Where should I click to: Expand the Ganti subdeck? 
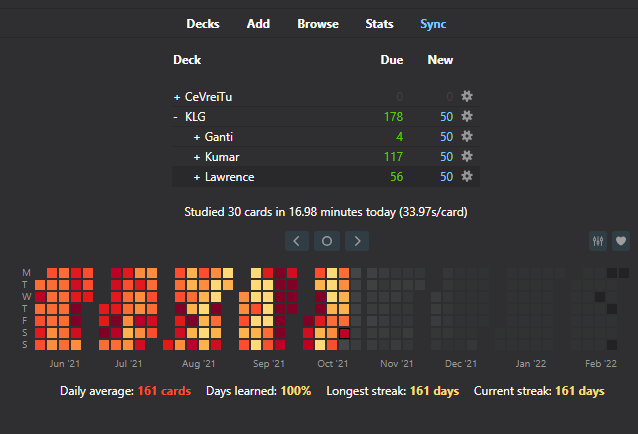point(197,137)
